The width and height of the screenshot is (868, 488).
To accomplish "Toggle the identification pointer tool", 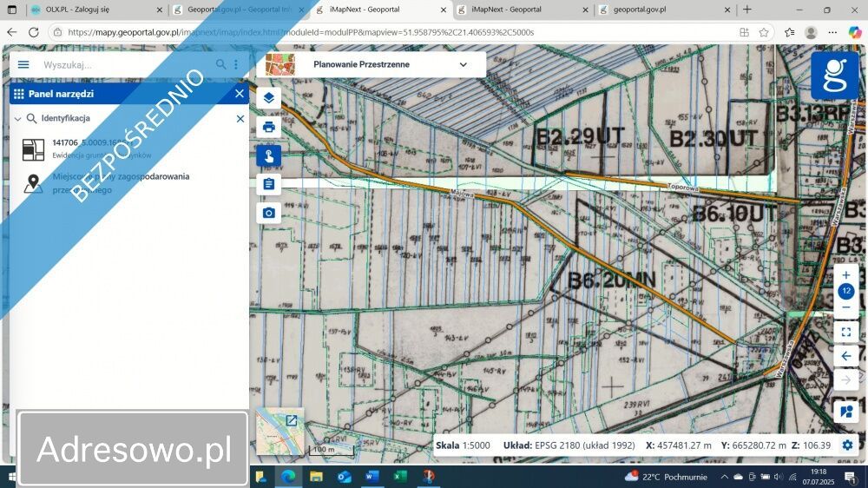I will [268, 155].
